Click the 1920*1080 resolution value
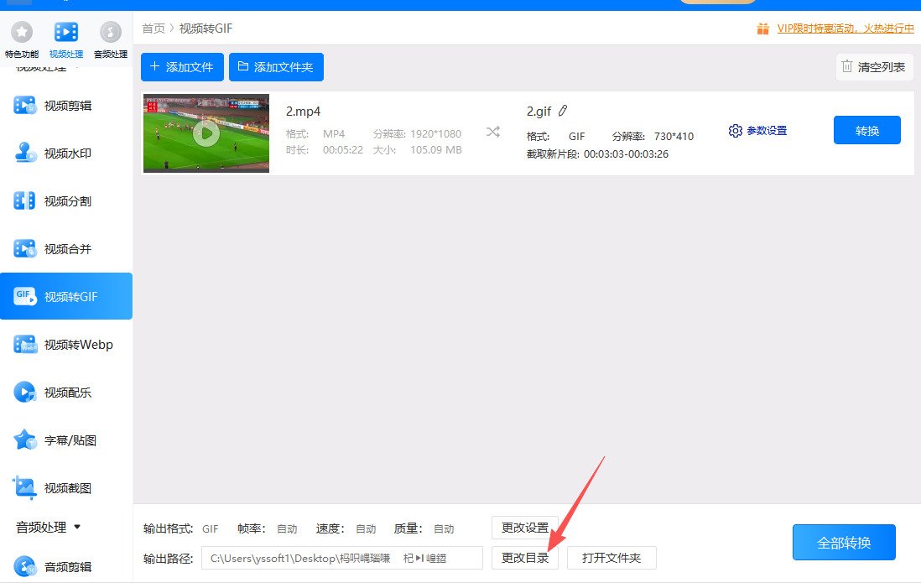This screenshot has height=588, width=921. pyautogui.click(x=436, y=134)
